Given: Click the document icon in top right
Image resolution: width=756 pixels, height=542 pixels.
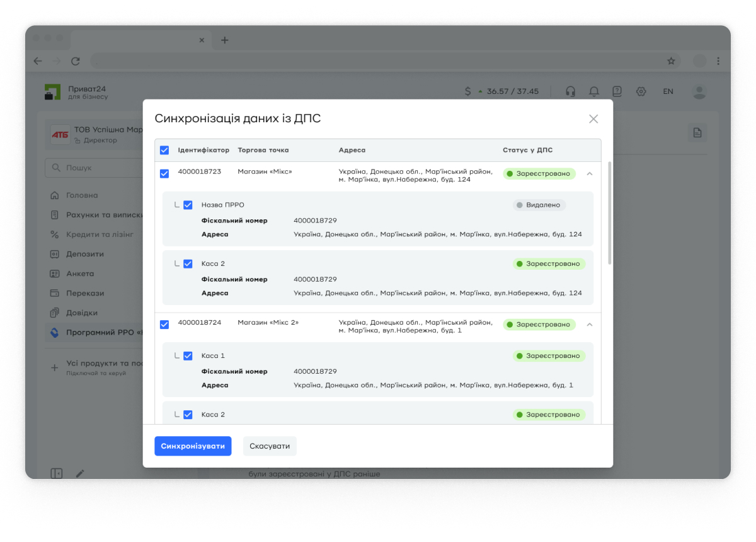Looking at the screenshot, I should [697, 132].
